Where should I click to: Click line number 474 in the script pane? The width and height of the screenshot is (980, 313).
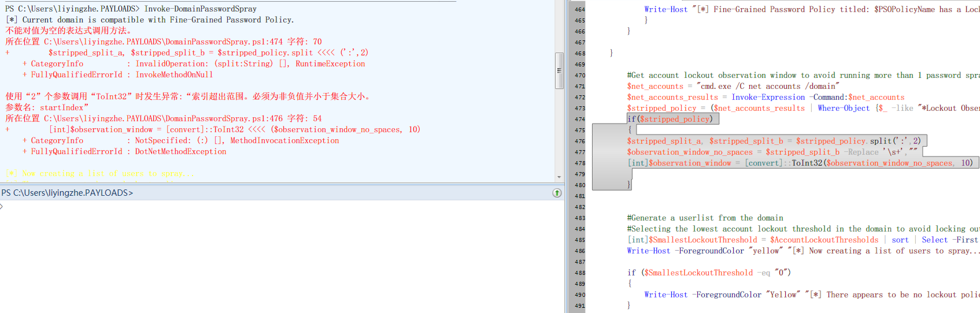[579, 119]
